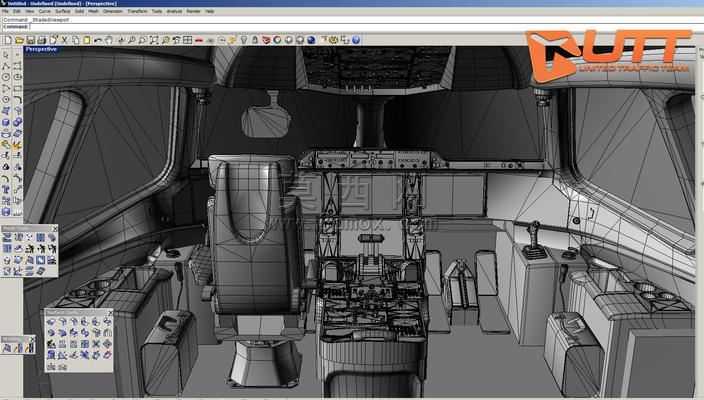Viewport: 704px width, 400px height.
Task: Open the Solid menu
Action: 79,11
